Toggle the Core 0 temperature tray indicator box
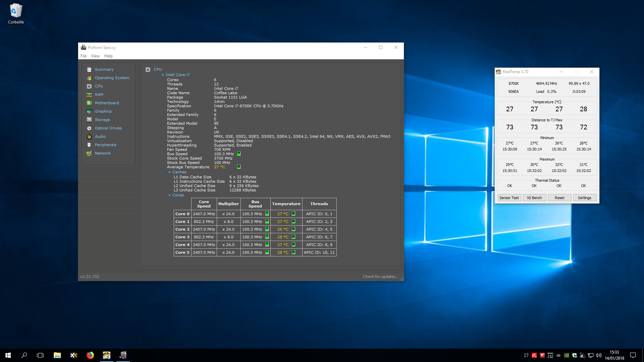This screenshot has height=362, width=644. click(x=293, y=214)
